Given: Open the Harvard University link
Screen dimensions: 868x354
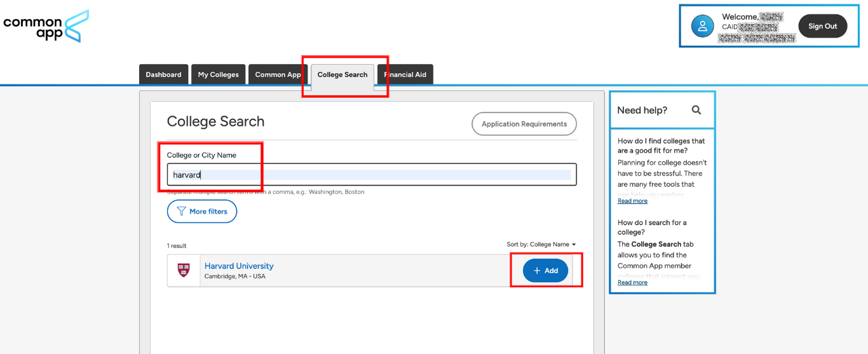Looking at the screenshot, I should point(239,266).
